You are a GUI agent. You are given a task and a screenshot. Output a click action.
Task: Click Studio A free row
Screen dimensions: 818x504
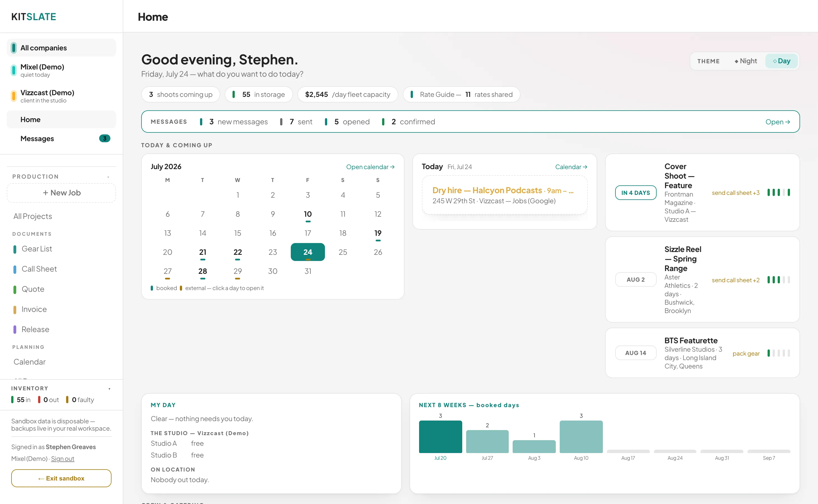click(x=177, y=443)
